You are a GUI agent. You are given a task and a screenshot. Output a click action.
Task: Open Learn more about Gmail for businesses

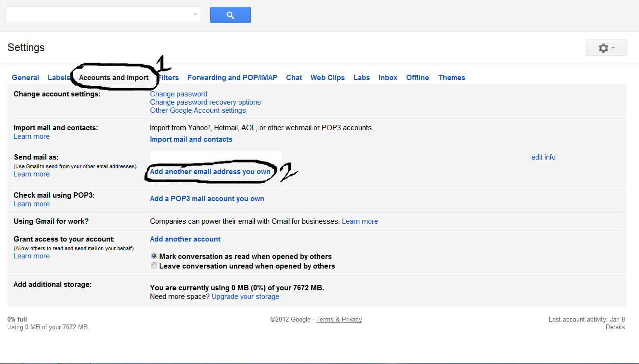[360, 221]
